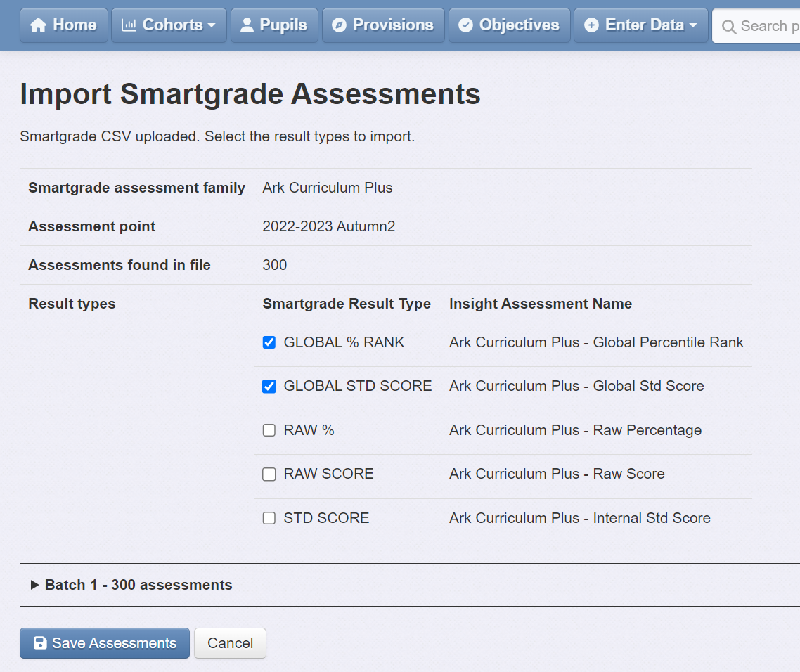Image resolution: width=800 pixels, height=672 pixels.
Task: Select the STD SCORE checkbox
Action: click(x=269, y=518)
